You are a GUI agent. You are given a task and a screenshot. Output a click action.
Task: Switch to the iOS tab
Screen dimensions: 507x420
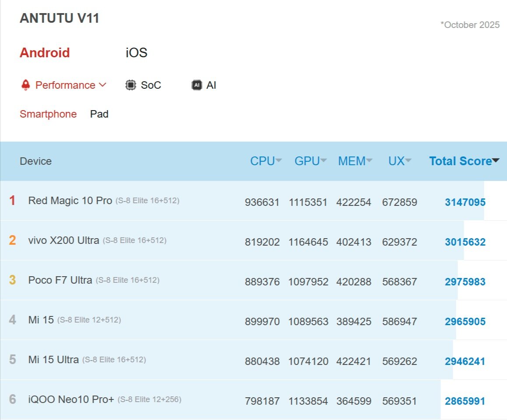(x=136, y=53)
